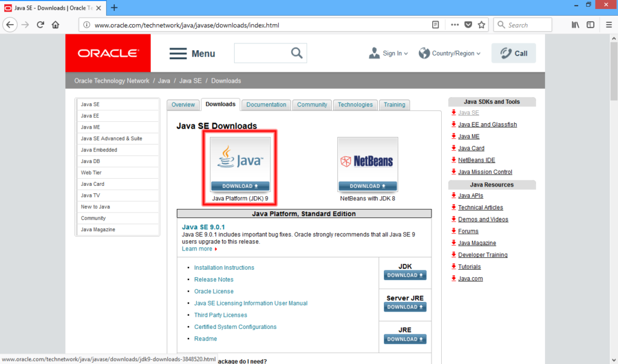Open Java SE 9.0.1 heading link

[203, 227]
